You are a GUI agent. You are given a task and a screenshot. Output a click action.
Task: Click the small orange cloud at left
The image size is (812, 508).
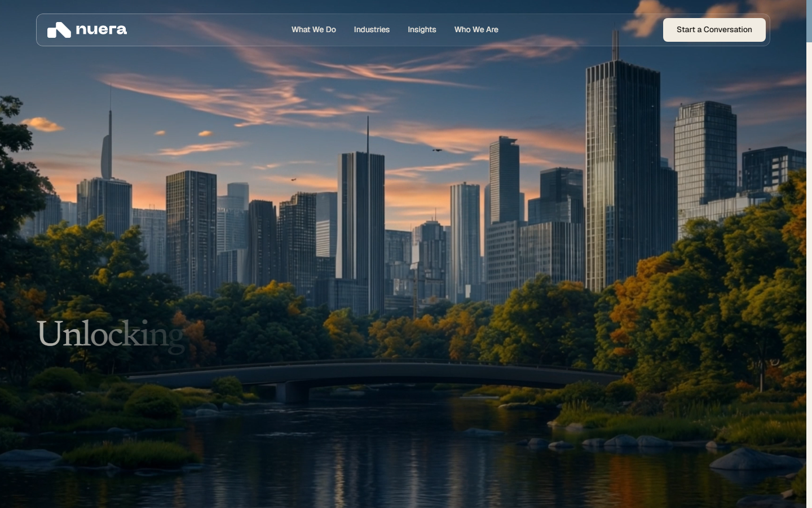[x=42, y=124]
